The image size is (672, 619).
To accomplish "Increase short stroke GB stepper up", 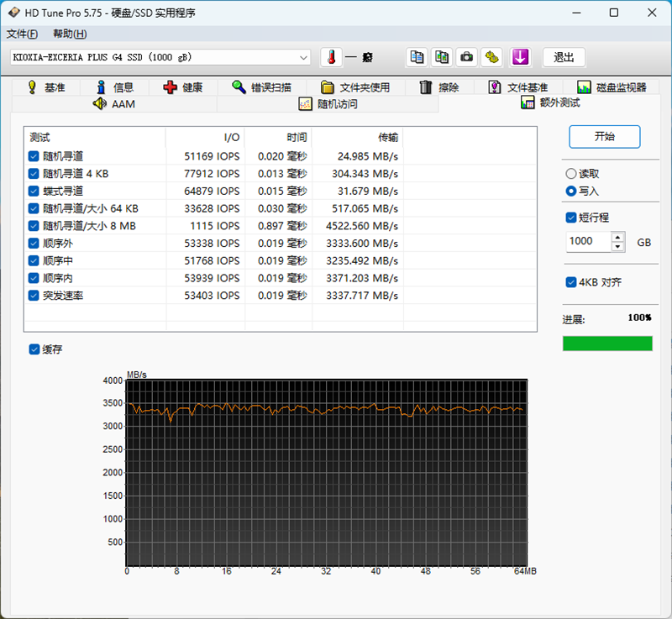I will tap(617, 238).
